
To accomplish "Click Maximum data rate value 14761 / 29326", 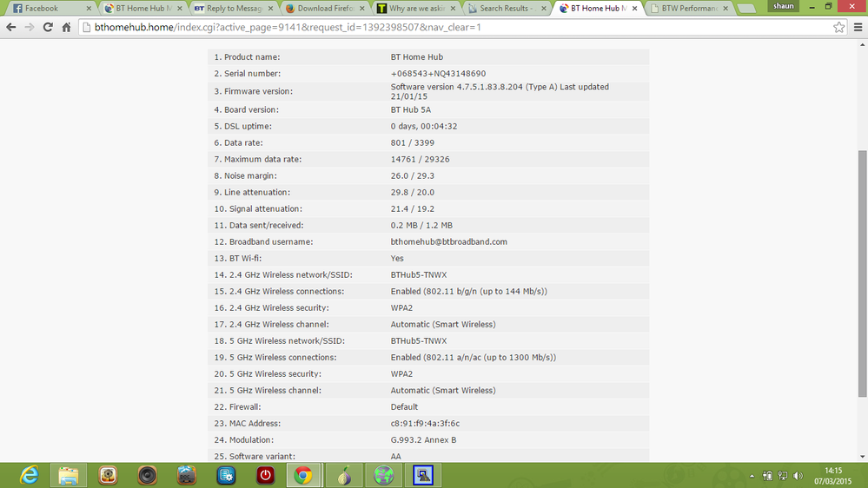I will point(421,160).
